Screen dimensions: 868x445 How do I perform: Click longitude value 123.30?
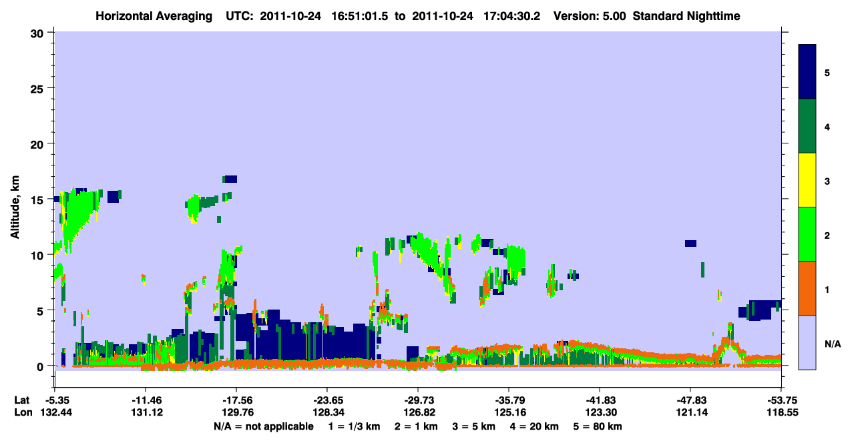(600, 412)
